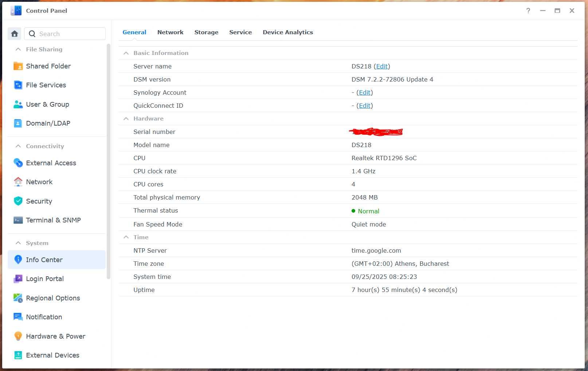Switch to the General tab

click(x=134, y=32)
